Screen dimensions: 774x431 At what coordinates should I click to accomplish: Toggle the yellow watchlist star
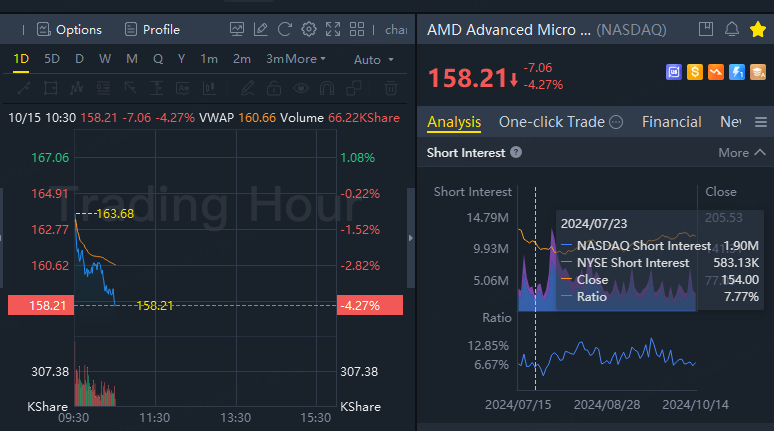(x=757, y=29)
